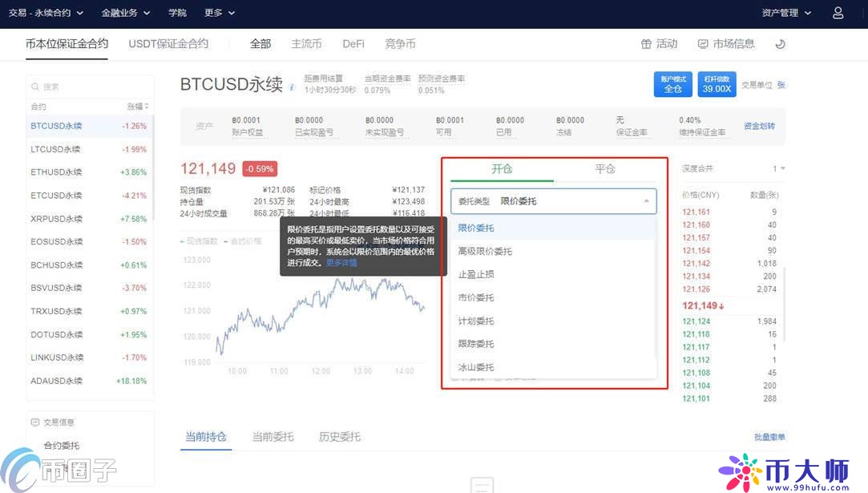This screenshot has height=493, width=868.
Task: Open 当前委托 tab
Action: point(273,437)
